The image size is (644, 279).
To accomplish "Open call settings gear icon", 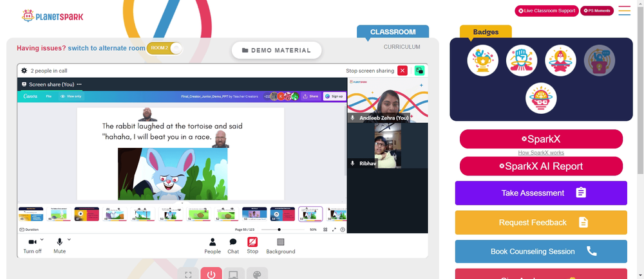I will tap(24, 71).
